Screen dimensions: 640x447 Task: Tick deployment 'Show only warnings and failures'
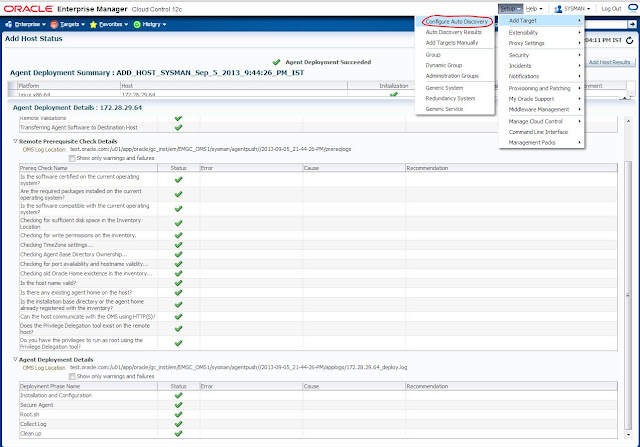pyautogui.click(x=72, y=376)
